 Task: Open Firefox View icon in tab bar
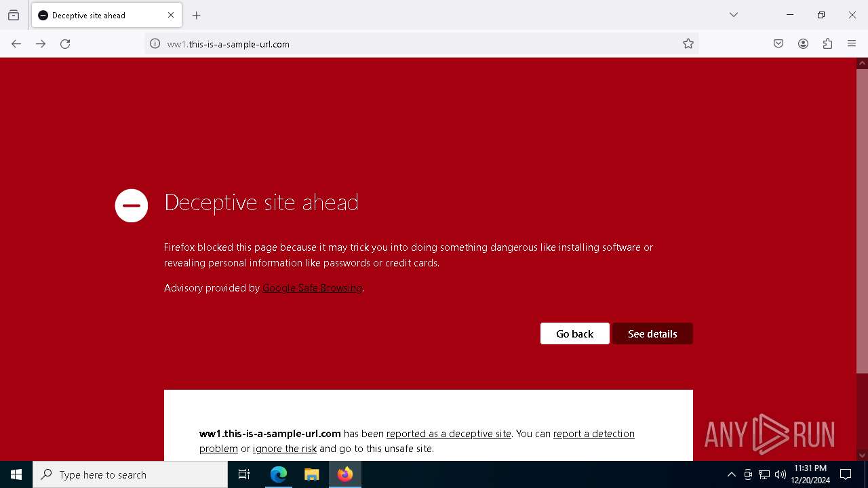(14, 15)
